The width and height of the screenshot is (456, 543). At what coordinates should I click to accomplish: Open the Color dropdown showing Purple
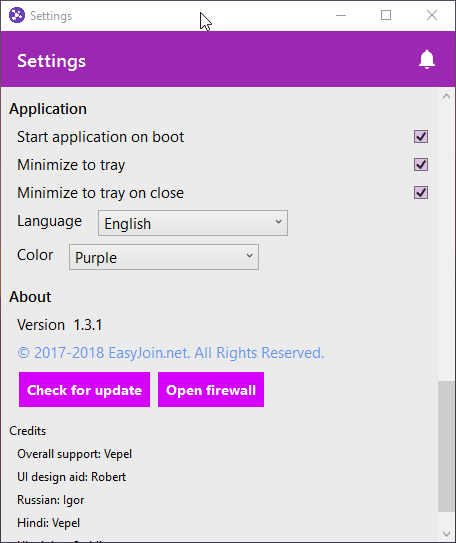coord(164,257)
